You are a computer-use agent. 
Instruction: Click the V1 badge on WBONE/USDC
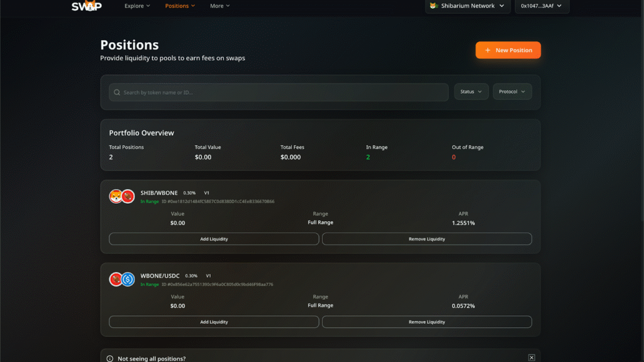[208, 276]
